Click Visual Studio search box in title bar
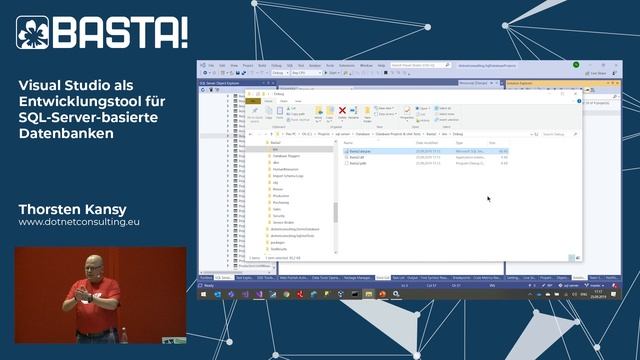Screen dimensions: 640x360 coord(420,65)
